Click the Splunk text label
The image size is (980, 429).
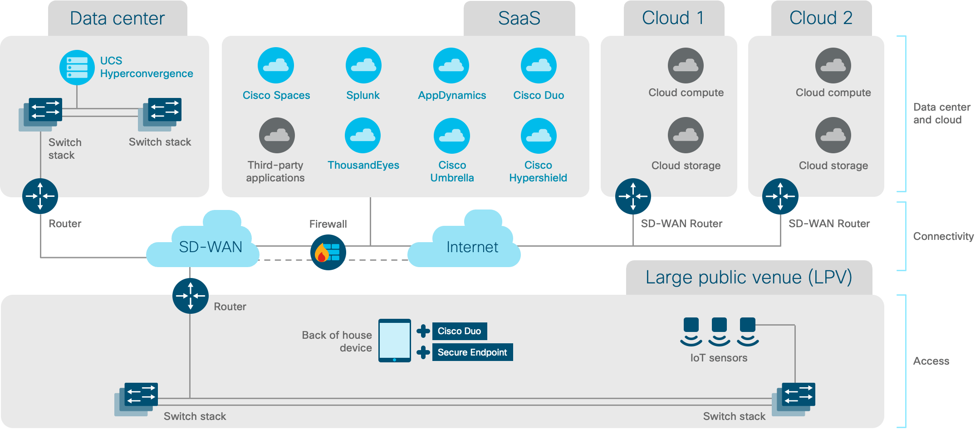(363, 95)
